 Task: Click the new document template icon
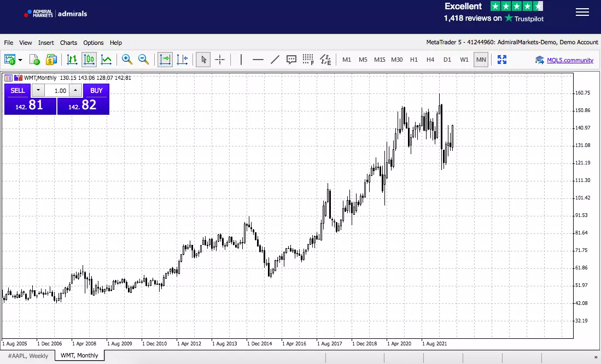click(34, 60)
